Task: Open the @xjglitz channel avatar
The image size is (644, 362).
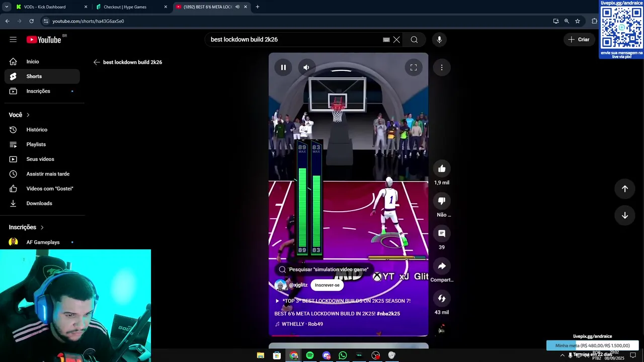Action: pyautogui.click(x=280, y=285)
